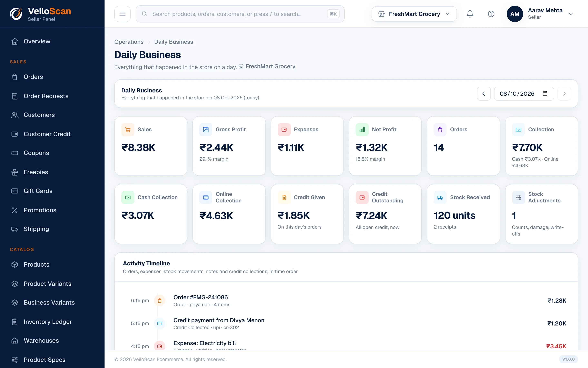Expand the Aarav Mehta account menu chevron
588x368 pixels.
[x=571, y=14]
